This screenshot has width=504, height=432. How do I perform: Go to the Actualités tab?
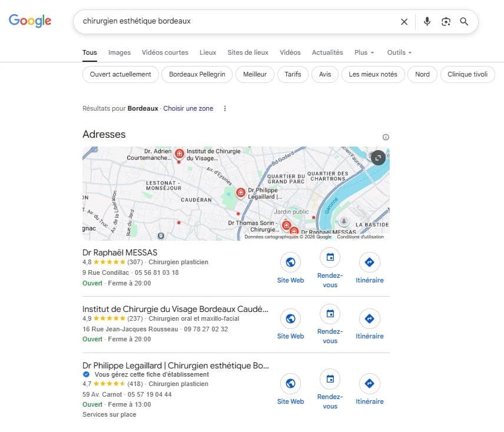click(327, 52)
